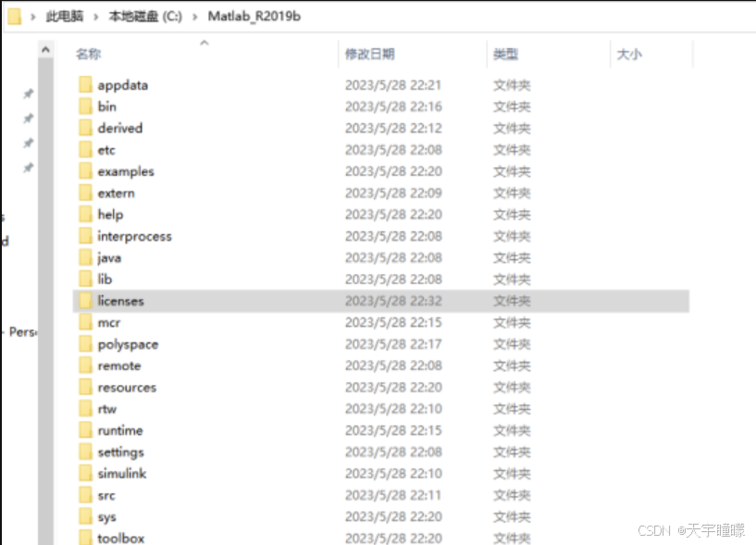Screen dimensions: 756x545
Task: Click the extern date 2023/5/28 22:09
Action: [x=393, y=192]
